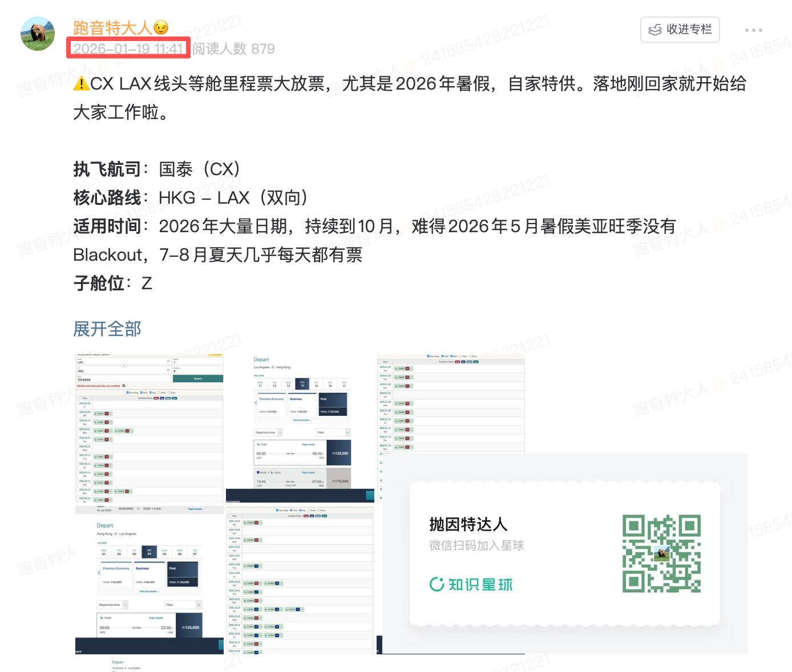Click the left chevron beside the cabin class cards
The height and width of the screenshot is (672, 792).
click(256, 403)
